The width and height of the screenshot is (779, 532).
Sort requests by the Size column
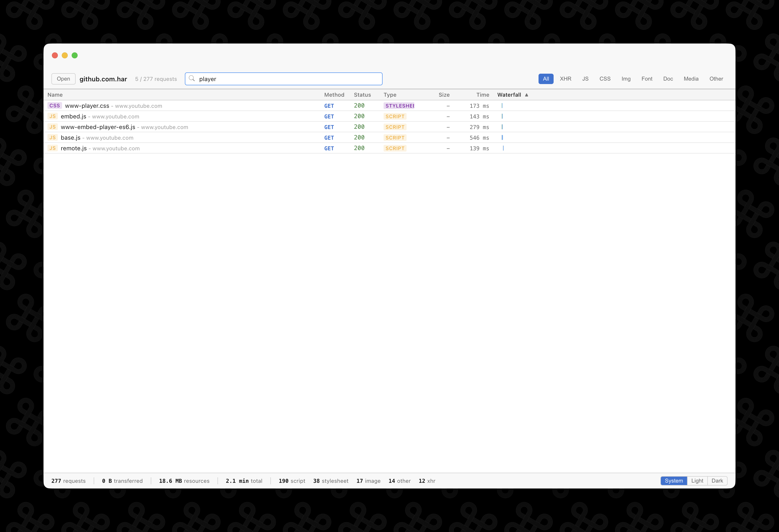[444, 95]
